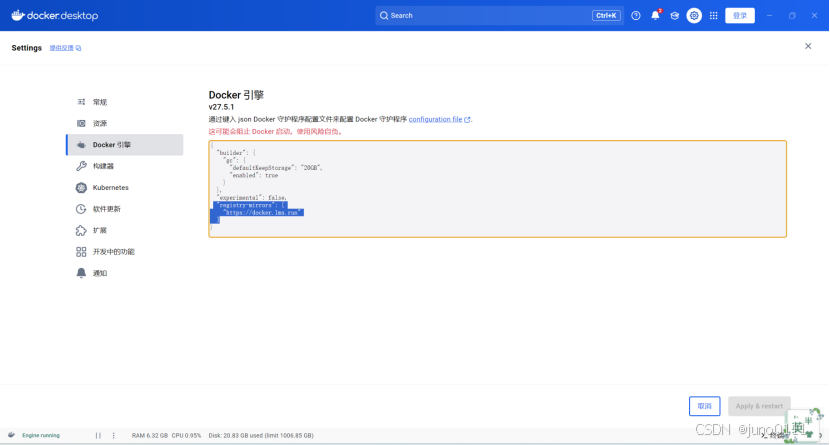Click the https://docker.1ms.run mirror URL line

pos(261,212)
